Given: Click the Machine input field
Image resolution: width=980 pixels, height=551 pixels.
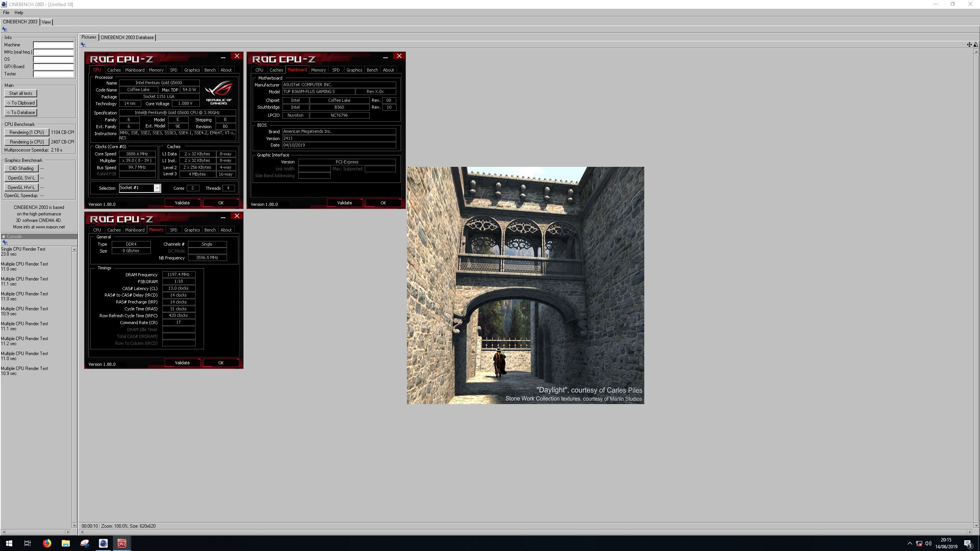Looking at the screenshot, I should (53, 45).
